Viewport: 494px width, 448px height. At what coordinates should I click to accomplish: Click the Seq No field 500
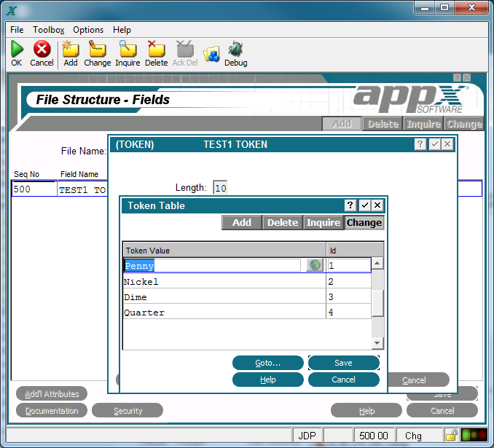(x=34, y=189)
